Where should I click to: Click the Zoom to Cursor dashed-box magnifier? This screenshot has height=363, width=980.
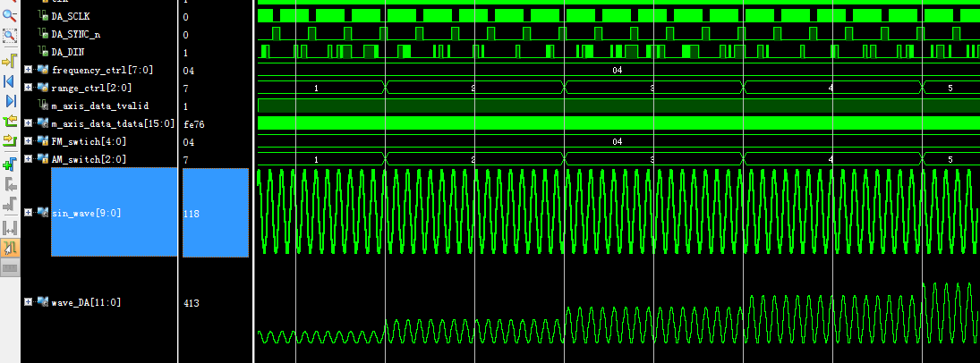tap(10, 36)
